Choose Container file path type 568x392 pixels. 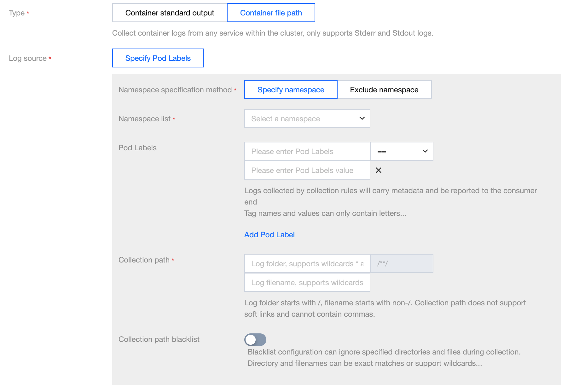coord(271,13)
